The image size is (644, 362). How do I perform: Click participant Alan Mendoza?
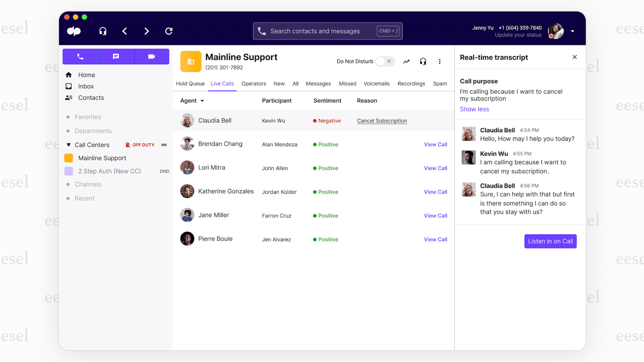[280, 144]
